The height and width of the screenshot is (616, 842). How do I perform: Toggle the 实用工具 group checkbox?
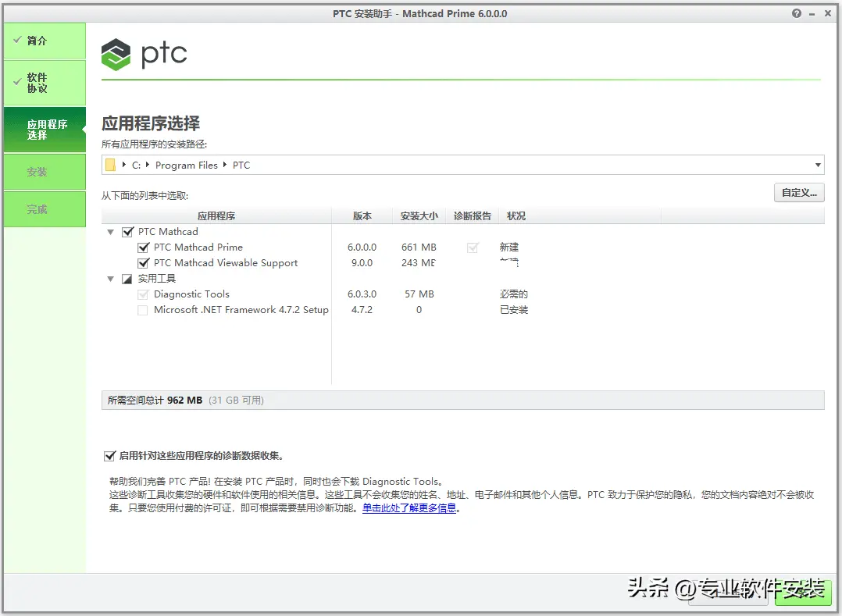127,279
